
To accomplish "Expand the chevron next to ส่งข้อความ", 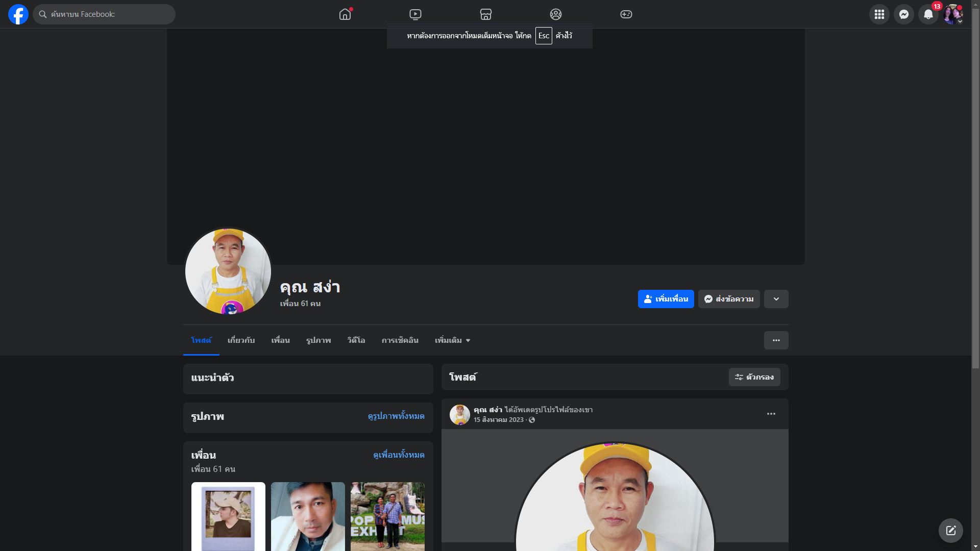I will (x=776, y=299).
